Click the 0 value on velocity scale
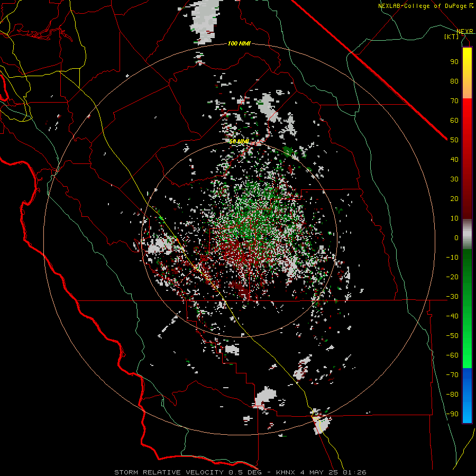The height and width of the screenshot is (476, 476). coord(456,237)
